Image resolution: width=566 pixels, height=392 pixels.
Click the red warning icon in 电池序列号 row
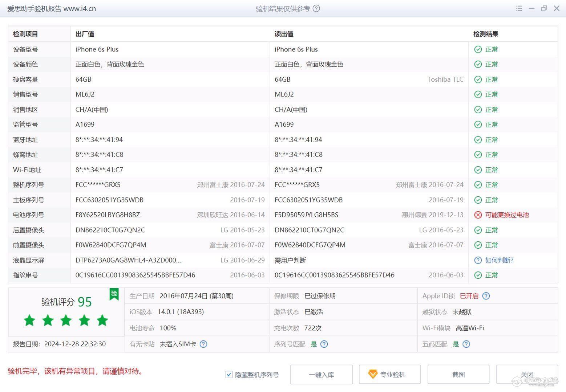(x=478, y=215)
